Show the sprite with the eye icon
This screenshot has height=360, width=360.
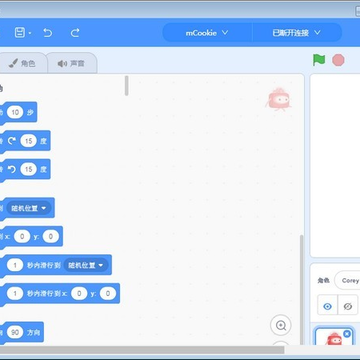coord(327,306)
